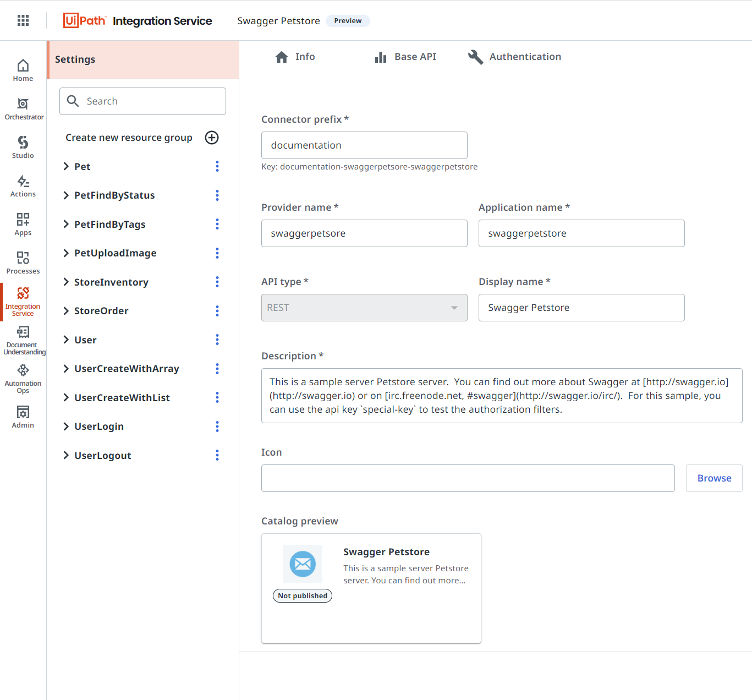Expand the User resource group
The image size is (752, 700).
click(66, 340)
